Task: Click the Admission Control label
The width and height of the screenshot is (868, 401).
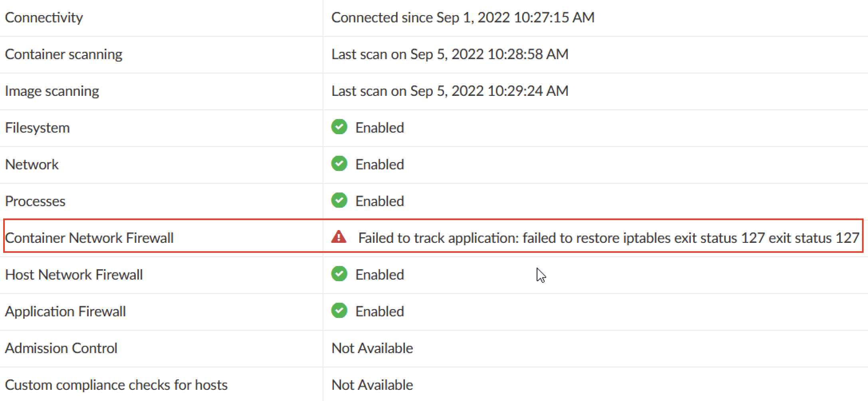Action: 61,348
